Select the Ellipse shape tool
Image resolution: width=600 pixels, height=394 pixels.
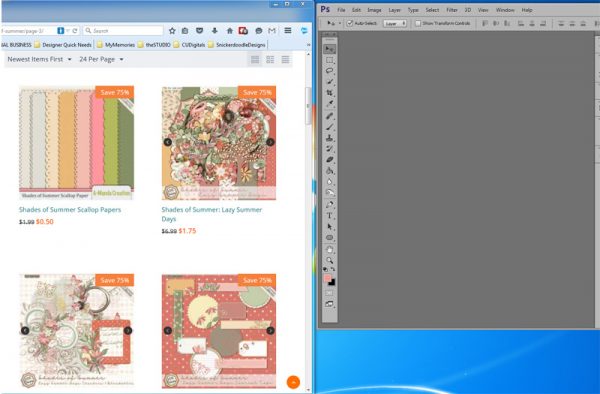tap(329, 238)
